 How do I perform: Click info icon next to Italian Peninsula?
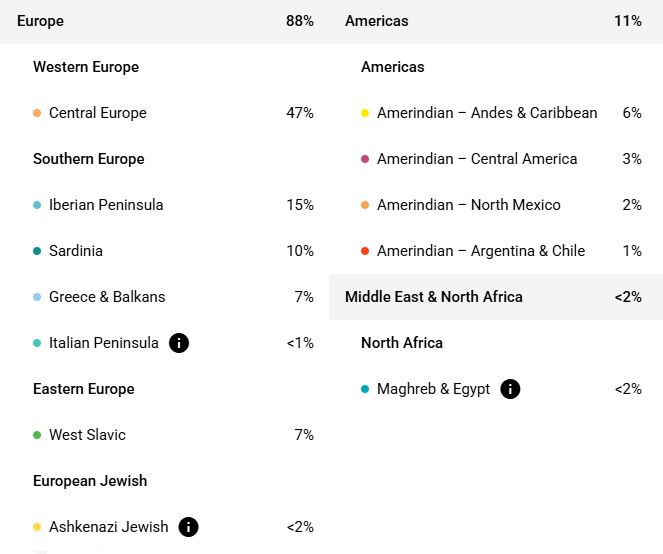pyautogui.click(x=179, y=343)
